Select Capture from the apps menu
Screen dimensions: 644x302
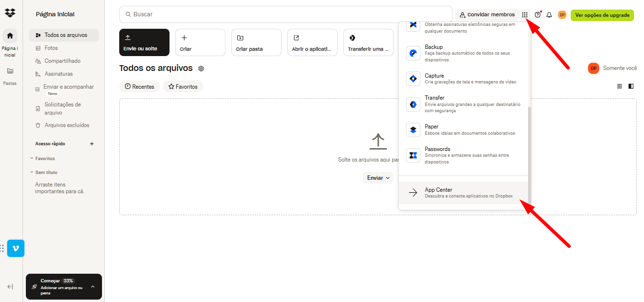(x=463, y=79)
